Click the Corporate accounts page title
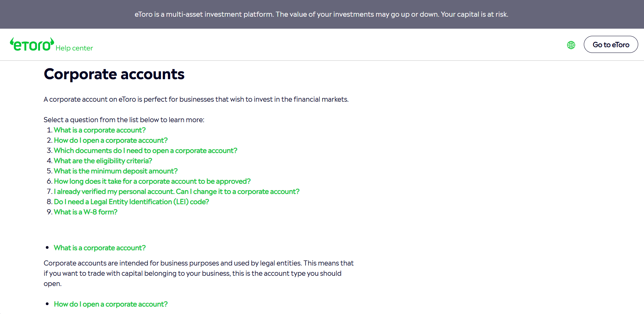 click(114, 74)
